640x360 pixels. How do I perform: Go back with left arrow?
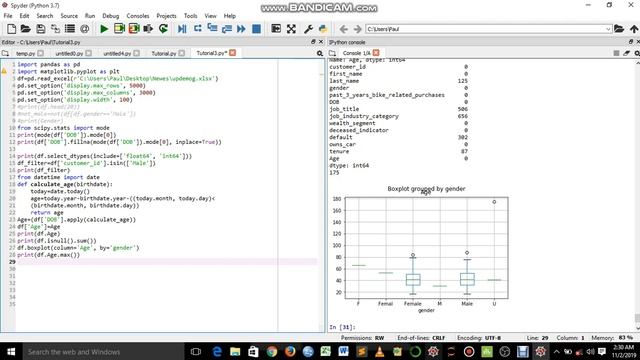pyautogui.click(x=344, y=29)
